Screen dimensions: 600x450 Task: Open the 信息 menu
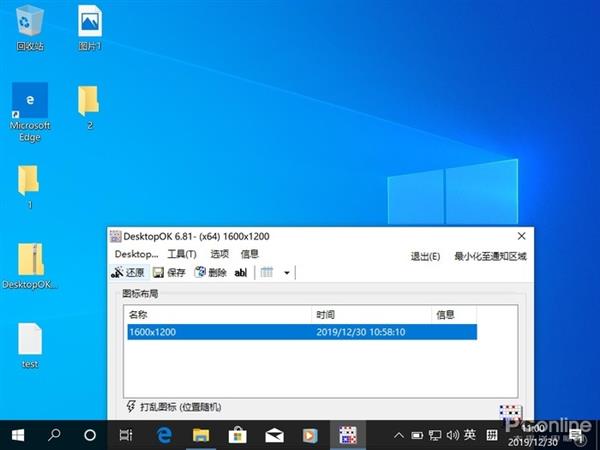tap(249, 254)
